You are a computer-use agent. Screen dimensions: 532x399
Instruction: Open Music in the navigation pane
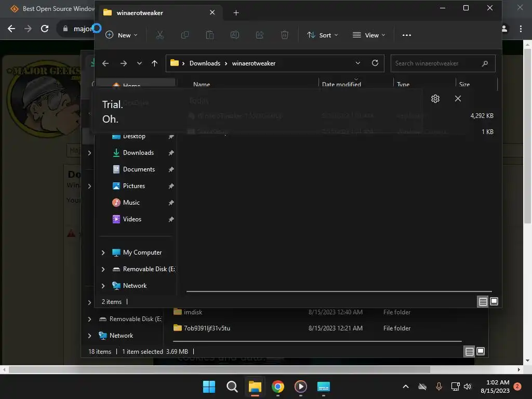[x=131, y=203]
